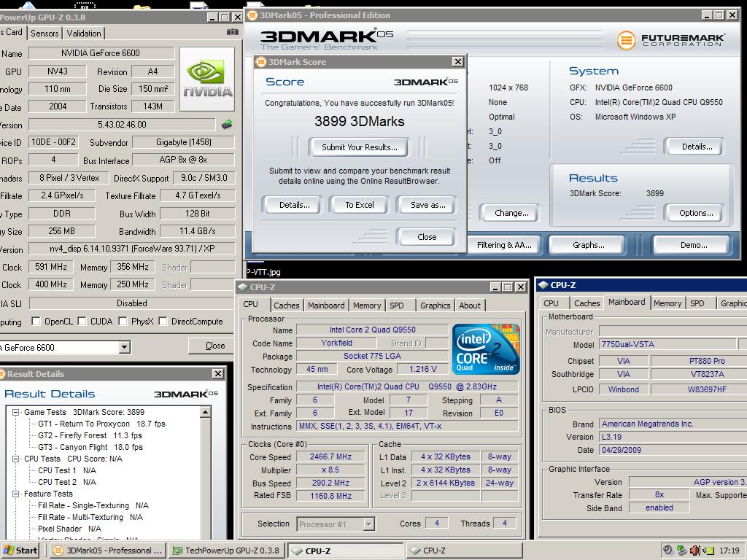Click the NVIDIA logo in GPU-Z

coord(207,79)
